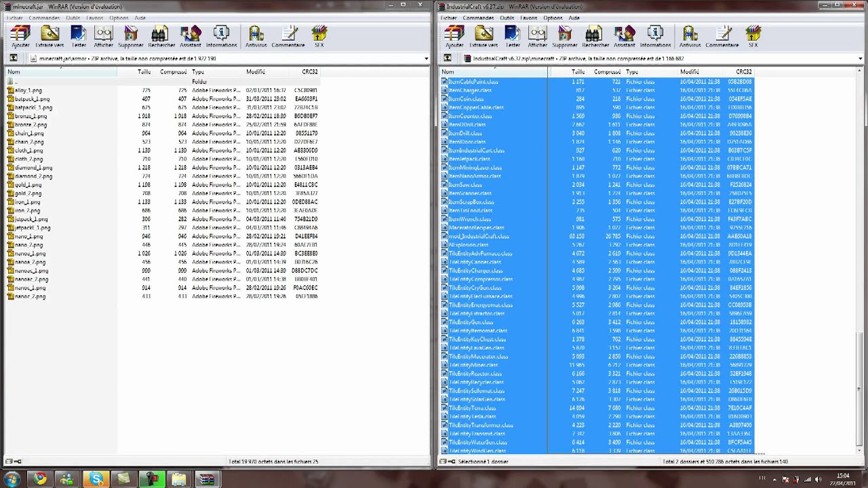Select iron_1.png file

[27, 202]
